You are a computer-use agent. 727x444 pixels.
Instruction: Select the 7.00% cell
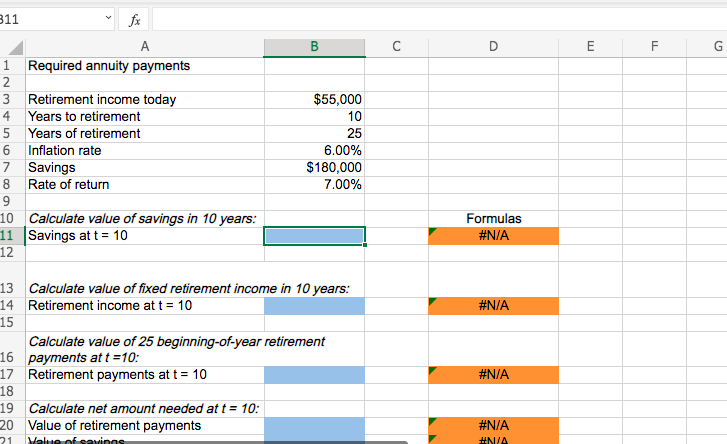tap(314, 184)
